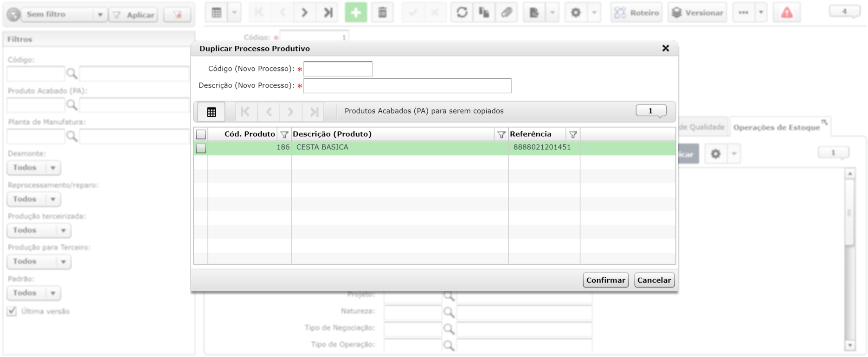
Task: Click the grid view icon in dialog toolbar
Action: tap(212, 112)
